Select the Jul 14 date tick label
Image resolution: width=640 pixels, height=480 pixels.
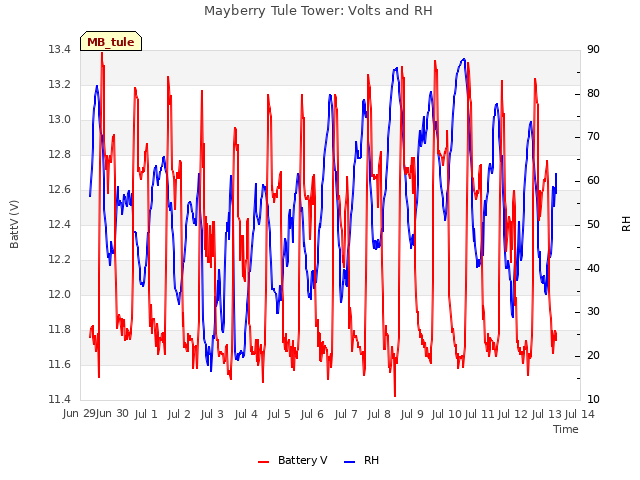580,414
